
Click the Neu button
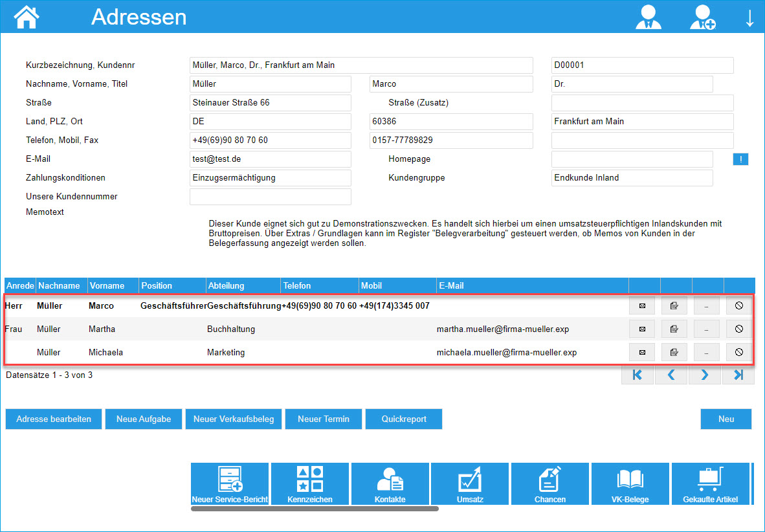(726, 419)
